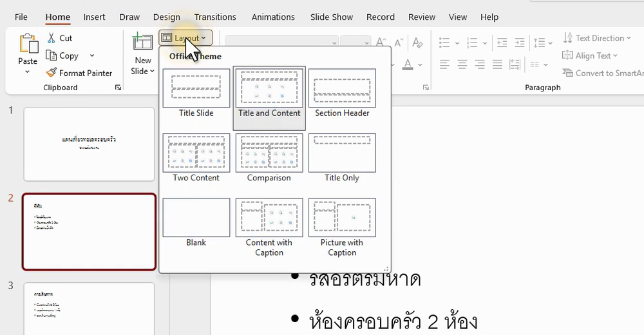Switch to the Design tab
The width and height of the screenshot is (644, 335).
coord(166,17)
